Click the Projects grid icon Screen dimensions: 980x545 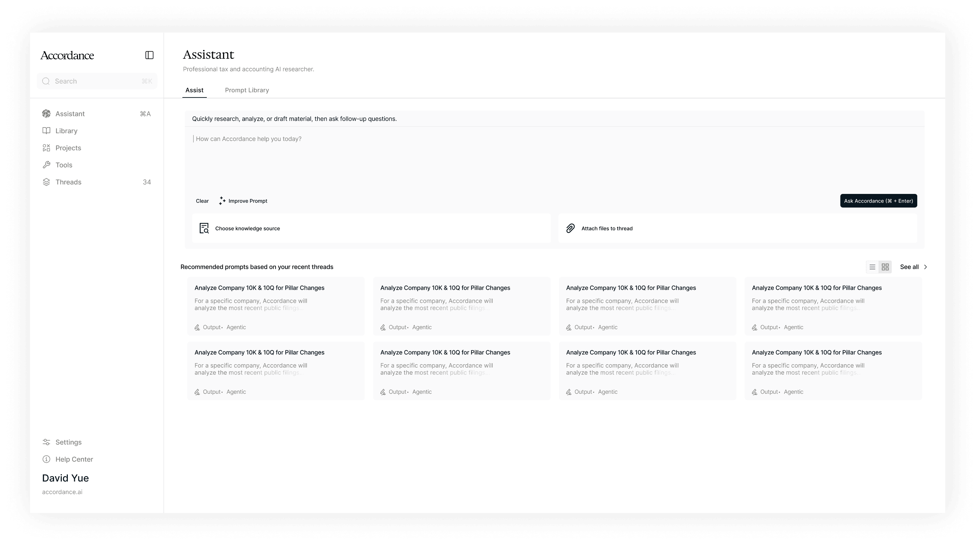47,148
